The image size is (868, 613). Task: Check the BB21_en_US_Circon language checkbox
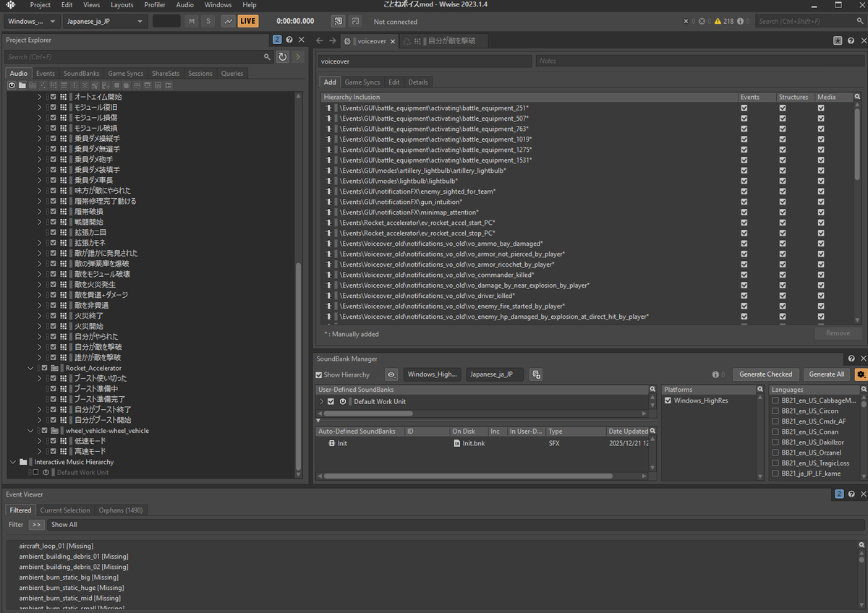point(775,411)
